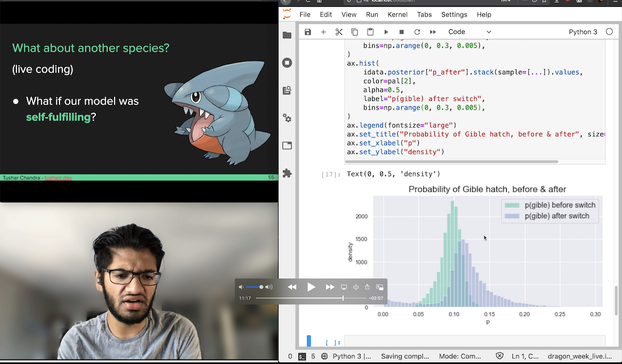Image resolution: width=622 pixels, height=364 pixels.
Task: Click the output prompt '[17]:'
Action: tap(330, 174)
